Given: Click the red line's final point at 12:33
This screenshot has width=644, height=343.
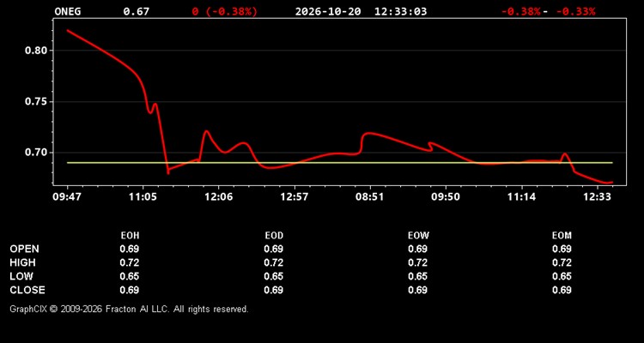Looking at the screenshot, I should 611,183.
